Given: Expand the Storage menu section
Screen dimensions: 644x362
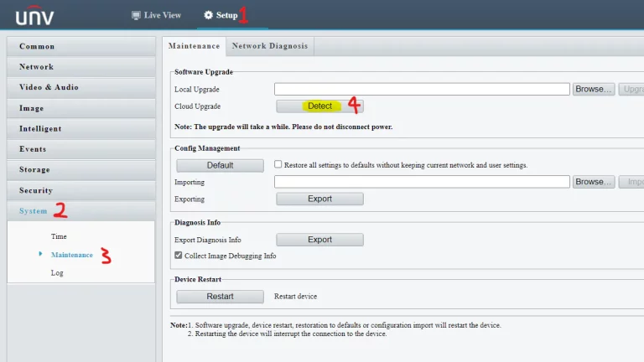Looking at the screenshot, I should pos(80,170).
